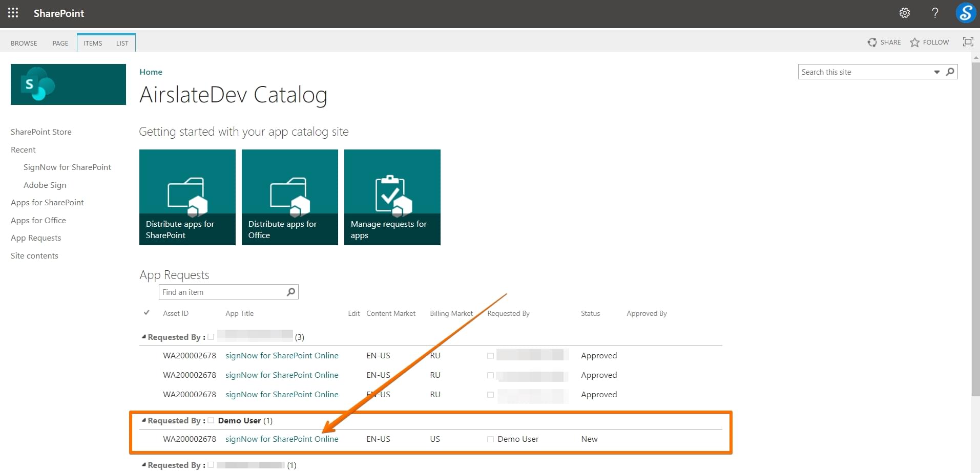Collapse the Demo User Requested By group
Screen dimensions: 980x473
click(x=144, y=420)
